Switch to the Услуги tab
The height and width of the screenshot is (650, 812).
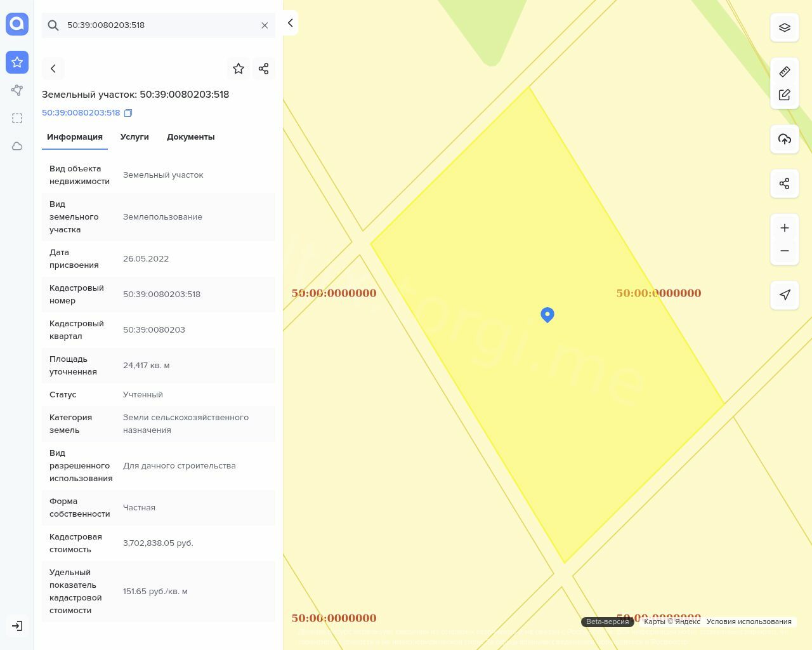[x=134, y=137]
